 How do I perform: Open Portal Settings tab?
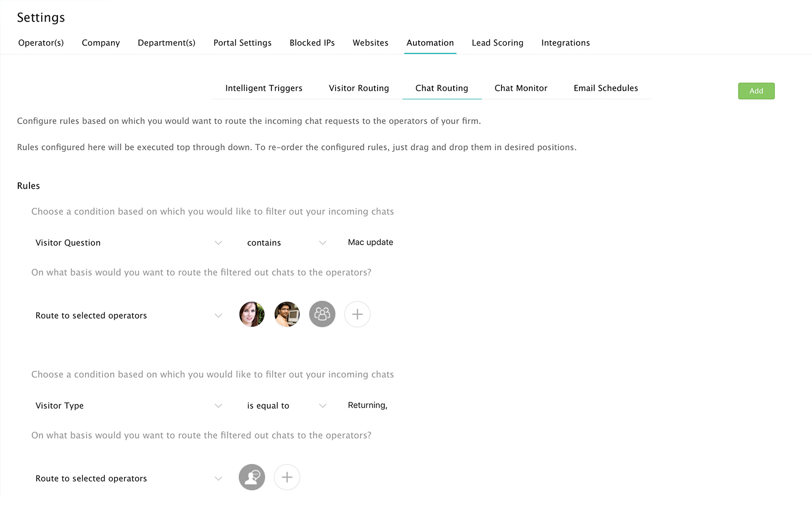click(243, 43)
